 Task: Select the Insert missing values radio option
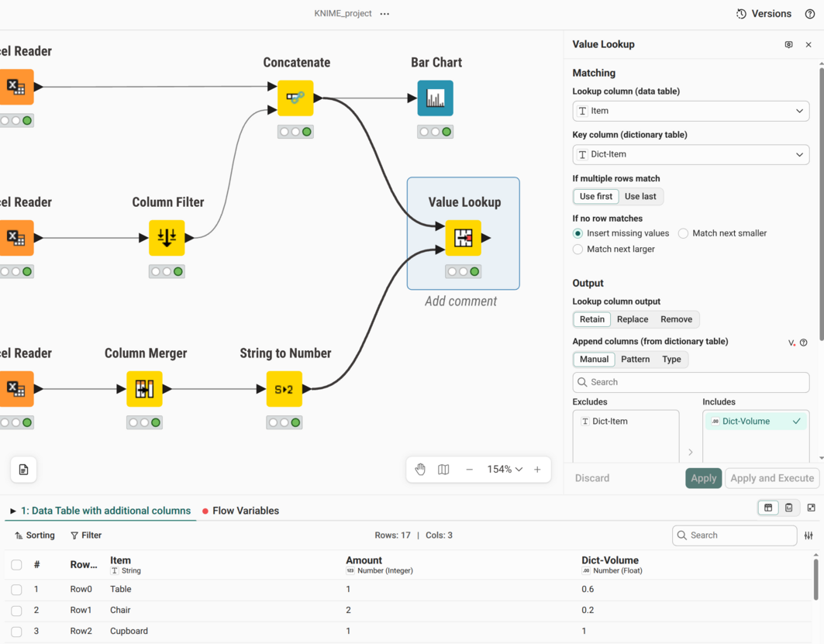(x=577, y=233)
